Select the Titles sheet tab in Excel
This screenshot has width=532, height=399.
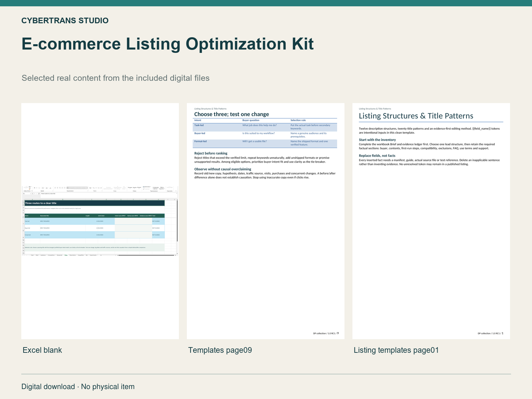click(x=66, y=255)
